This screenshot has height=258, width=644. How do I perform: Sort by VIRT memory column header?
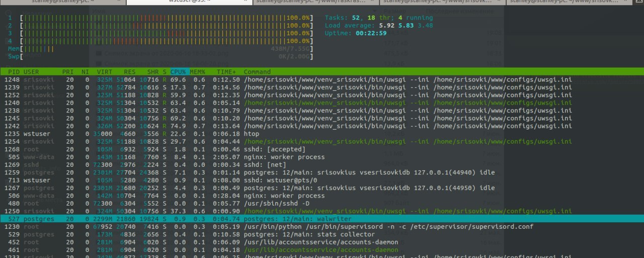click(105, 72)
